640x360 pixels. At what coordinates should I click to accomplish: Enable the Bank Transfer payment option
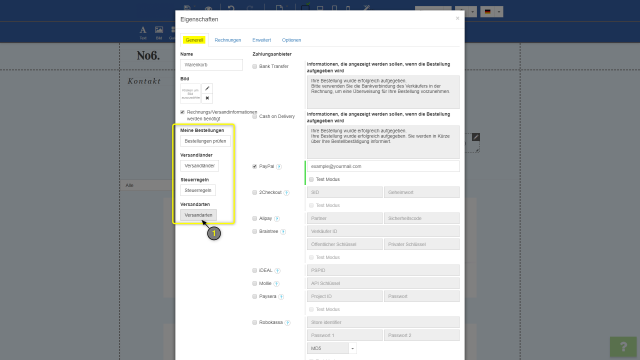[x=255, y=67]
